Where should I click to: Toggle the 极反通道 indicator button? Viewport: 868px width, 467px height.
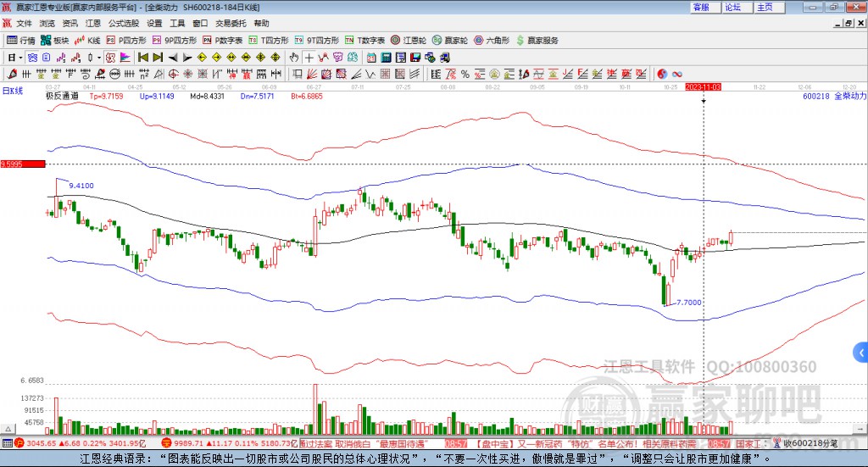click(x=62, y=97)
